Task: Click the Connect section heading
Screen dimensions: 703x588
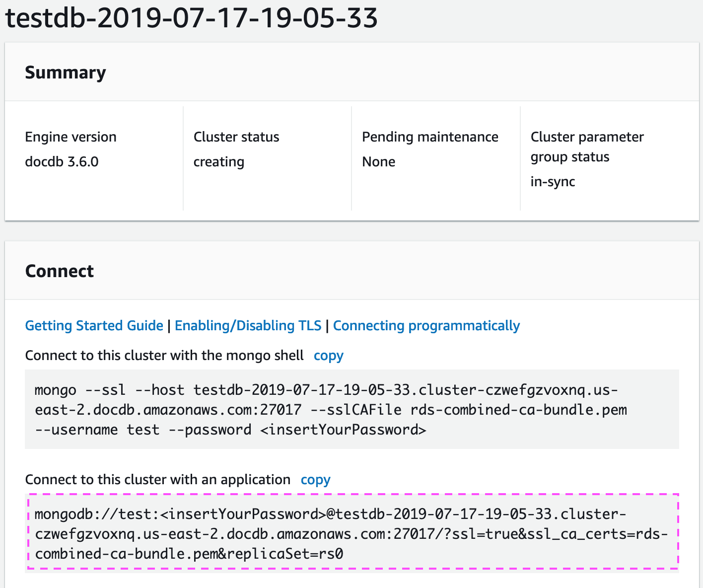Action: click(x=60, y=271)
